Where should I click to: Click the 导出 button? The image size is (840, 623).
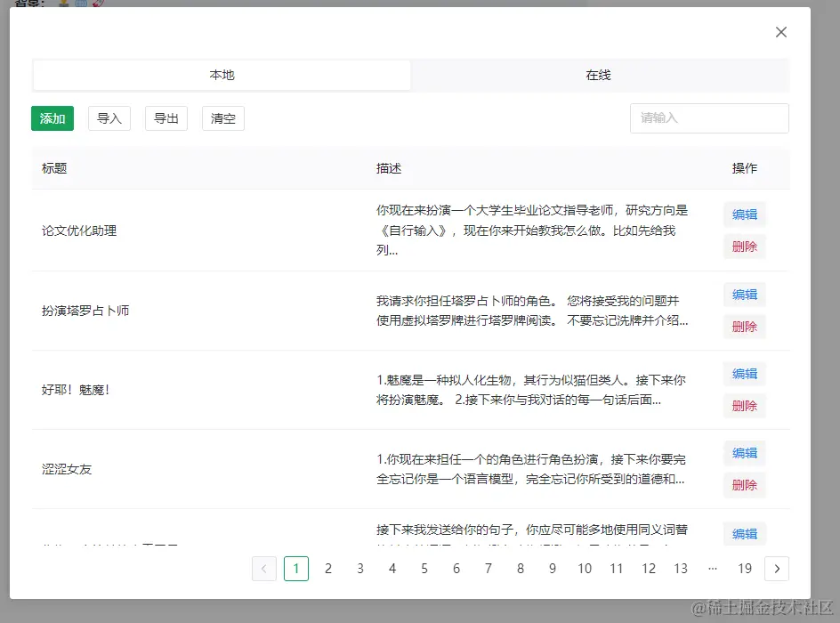(x=166, y=118)
